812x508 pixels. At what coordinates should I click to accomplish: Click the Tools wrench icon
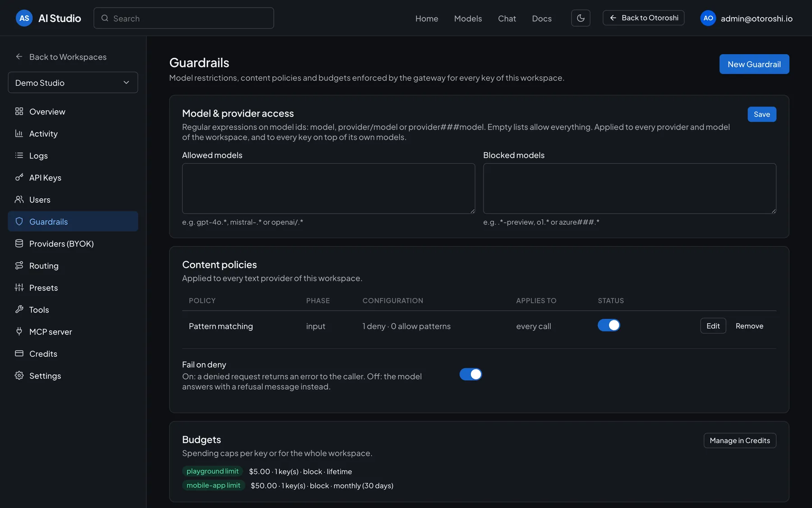(19, 309)
